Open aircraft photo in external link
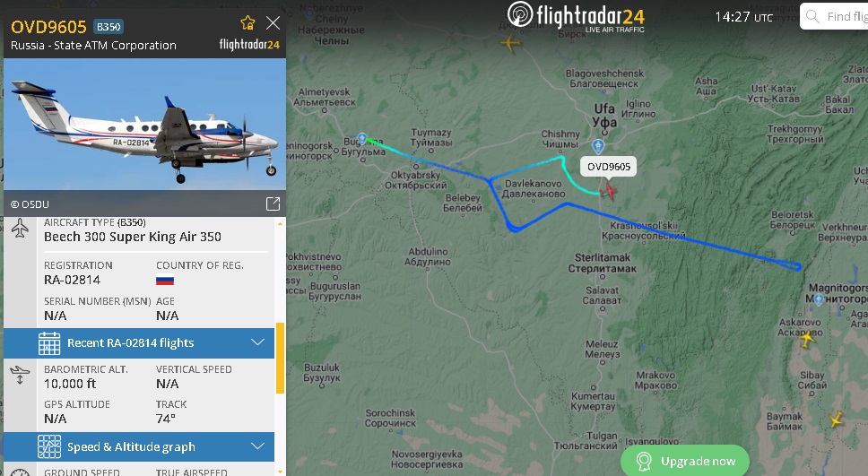 273,203
